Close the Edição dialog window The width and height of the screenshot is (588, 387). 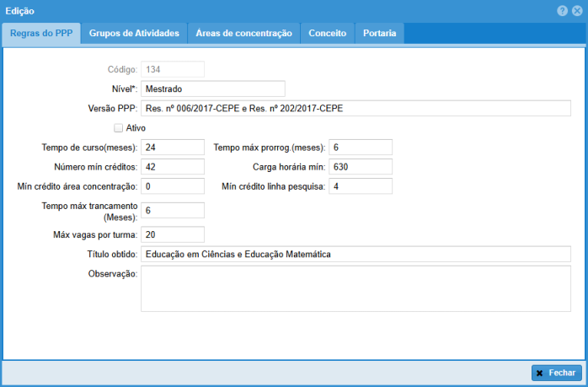(x=576, y=10)
